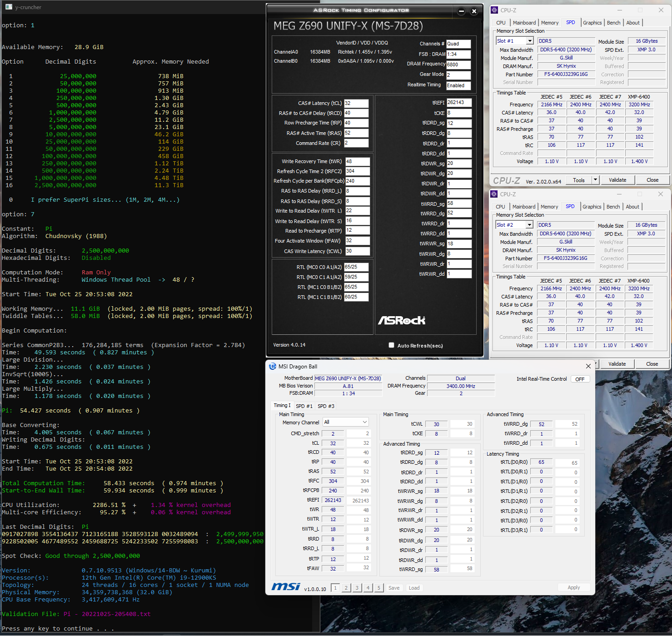The height and width of the screenshot is (636, 672).
Task: Click the ASRock logo in Timing Configurator
Action: pos(402,320)
